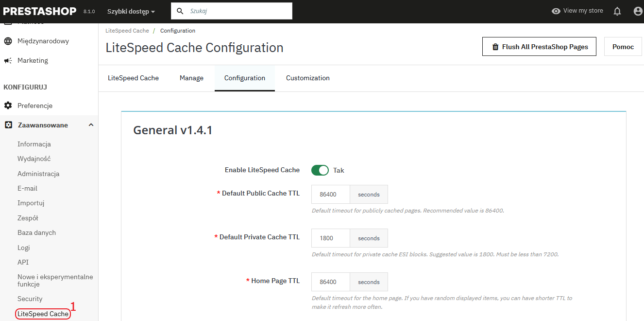Click the trash icon in the Flush button

(x=495, y=47)
